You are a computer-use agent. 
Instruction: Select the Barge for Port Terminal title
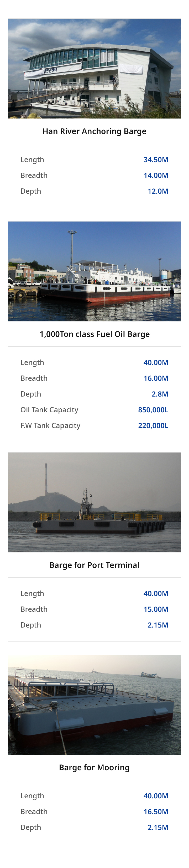pyautogui.click(x=94, y=565)
